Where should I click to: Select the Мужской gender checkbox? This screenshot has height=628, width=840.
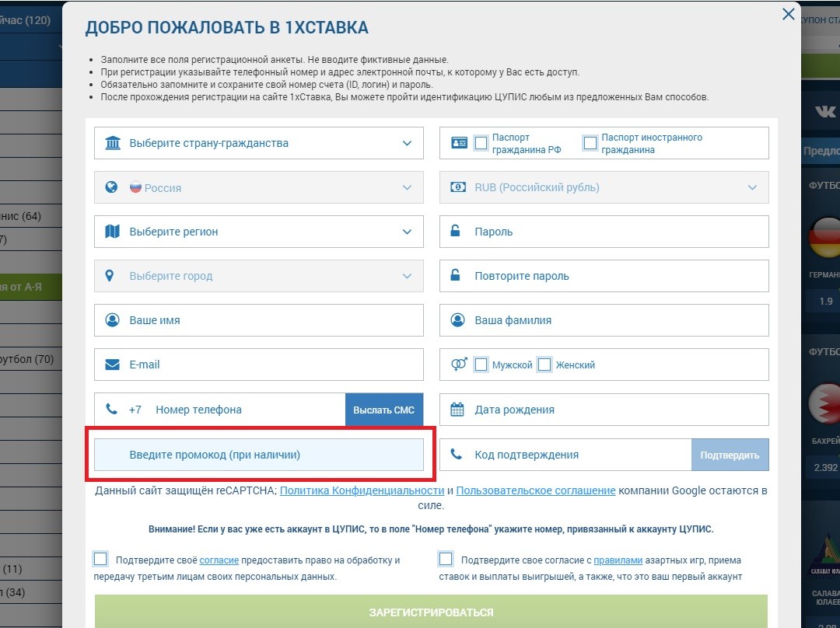tap(481, 365)
